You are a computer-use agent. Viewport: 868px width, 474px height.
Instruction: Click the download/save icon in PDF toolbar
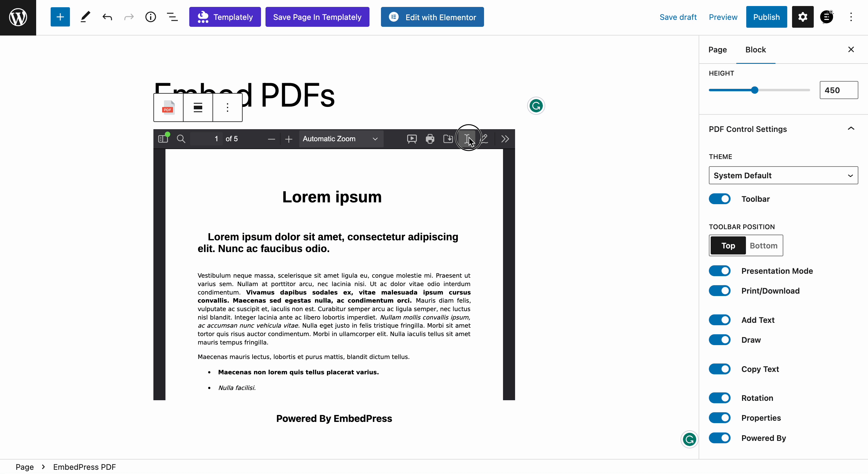click(x=448, y=138)
